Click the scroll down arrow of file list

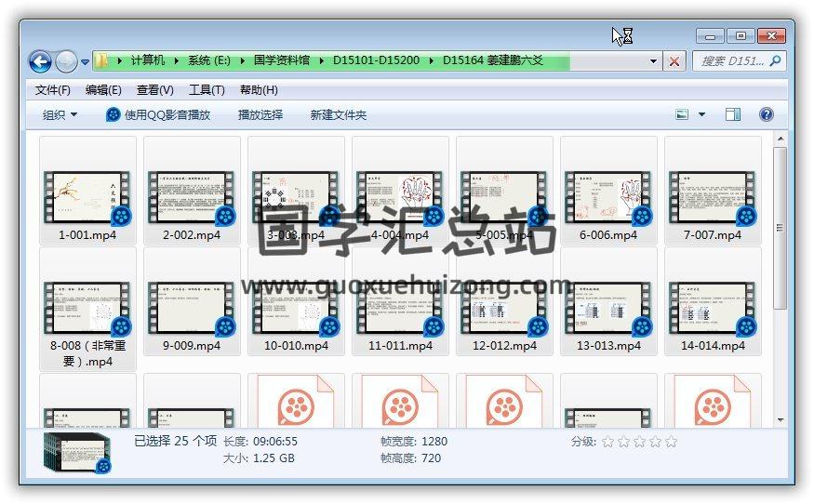coord(780,420)
